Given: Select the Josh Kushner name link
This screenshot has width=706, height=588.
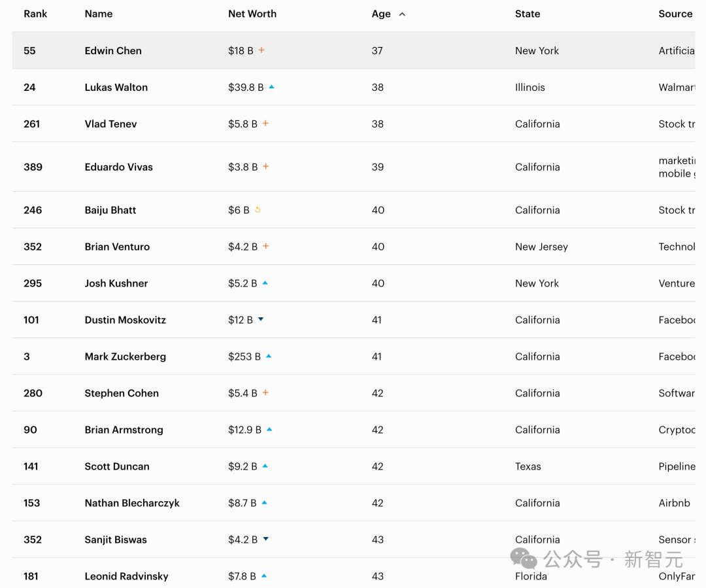Looking at the screenshot, I should (116, 283).
